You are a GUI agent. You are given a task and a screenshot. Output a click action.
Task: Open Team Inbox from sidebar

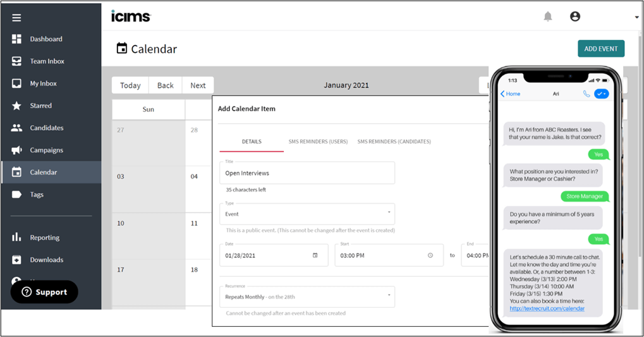click(x=46, y=61)
